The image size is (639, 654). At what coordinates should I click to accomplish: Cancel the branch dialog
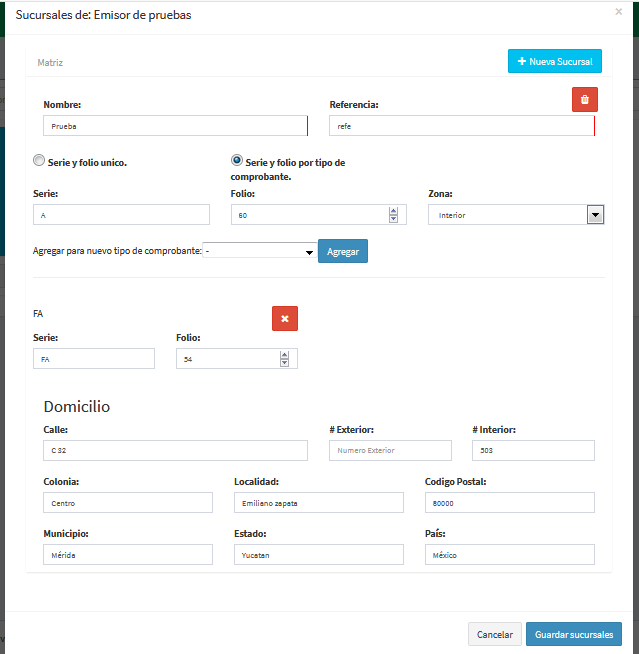[x=494, y=634]
